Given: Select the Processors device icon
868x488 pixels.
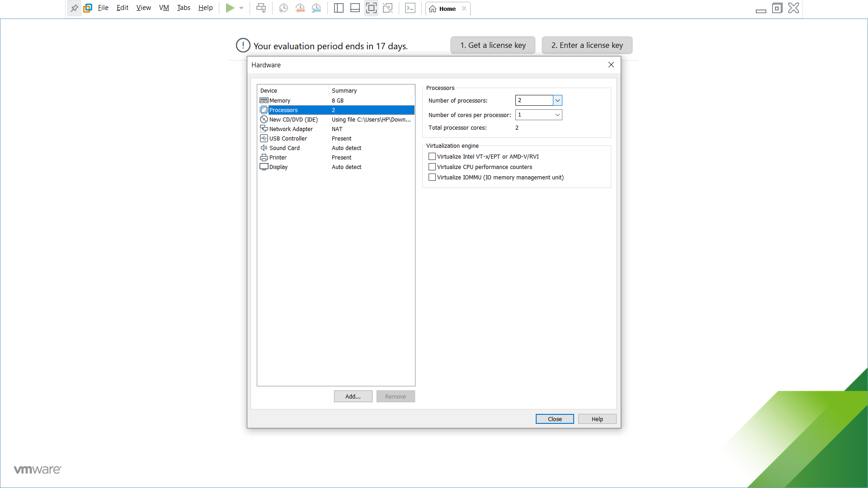Looking at the screenshot, I should (264, 110).
